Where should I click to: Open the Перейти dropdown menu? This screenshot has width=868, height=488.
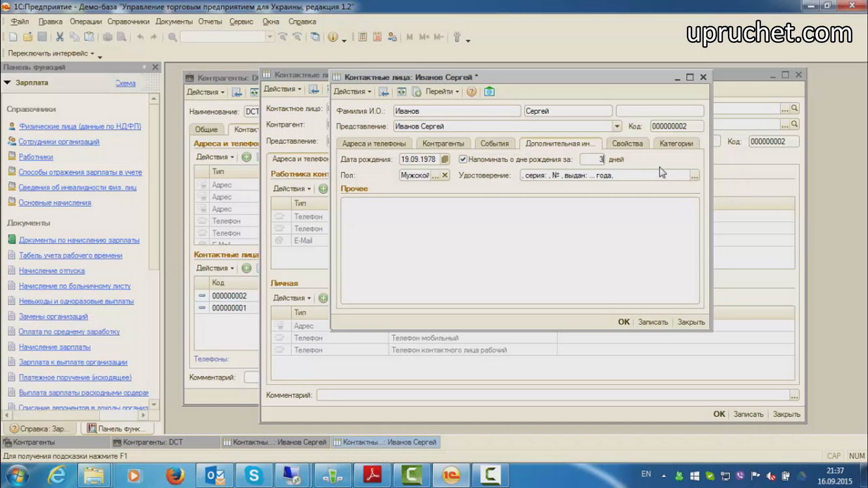[x=442, y=92]
